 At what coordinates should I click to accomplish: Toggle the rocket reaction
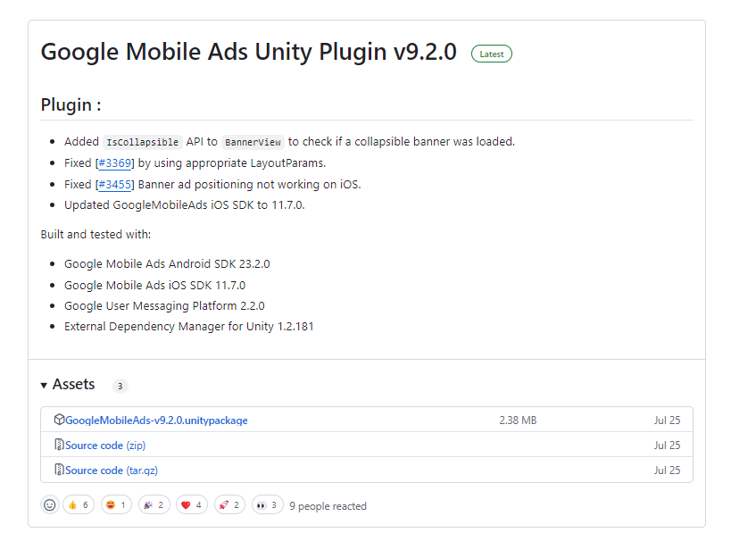click(x=229, y=505)
